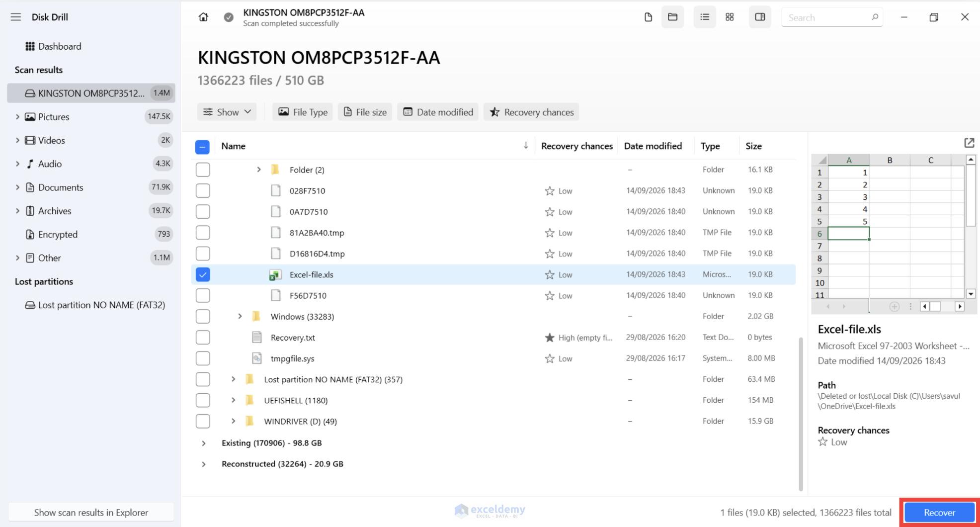The image size is (980, 527).
Task: Click the tmpgfile.sys system file icon
Action: (x=256, y=358)
